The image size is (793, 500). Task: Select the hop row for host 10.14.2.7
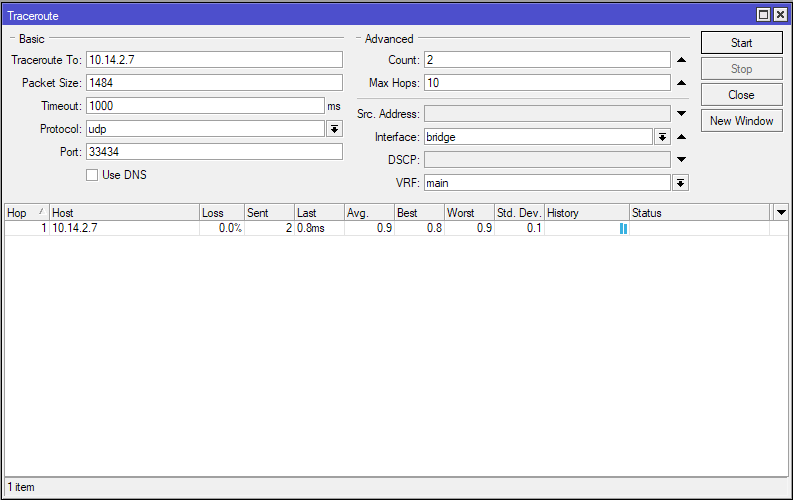click(x=396, y=228)
